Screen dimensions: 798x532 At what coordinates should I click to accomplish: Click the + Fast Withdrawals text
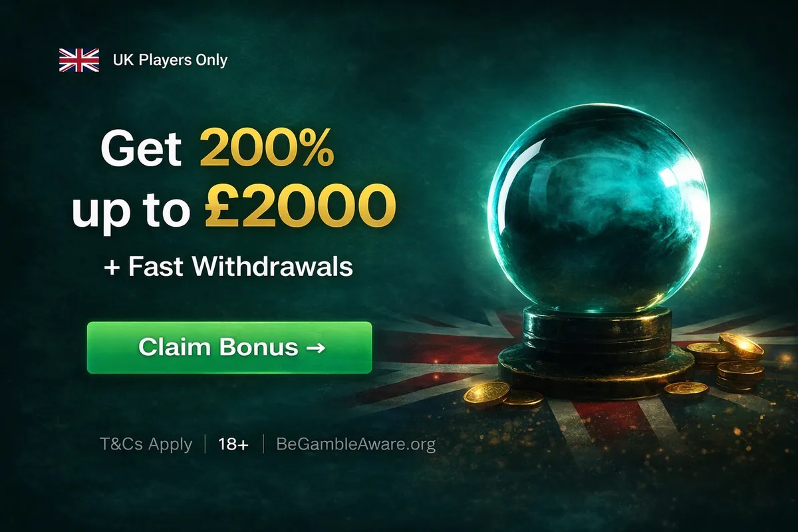[228, 267]
